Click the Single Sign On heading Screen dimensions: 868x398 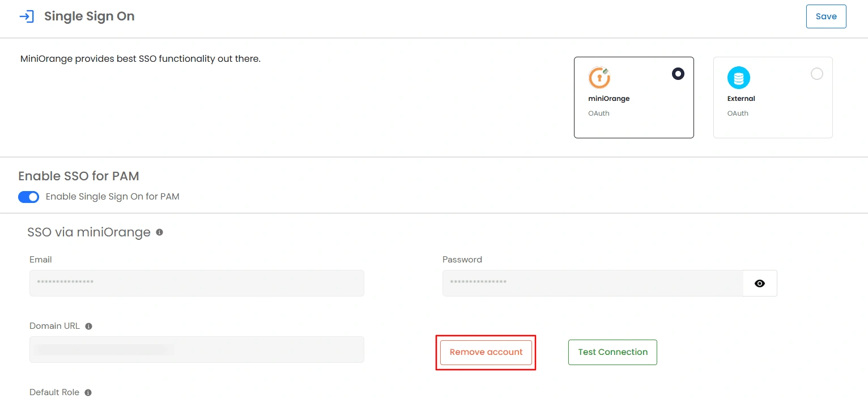[90, 16]
